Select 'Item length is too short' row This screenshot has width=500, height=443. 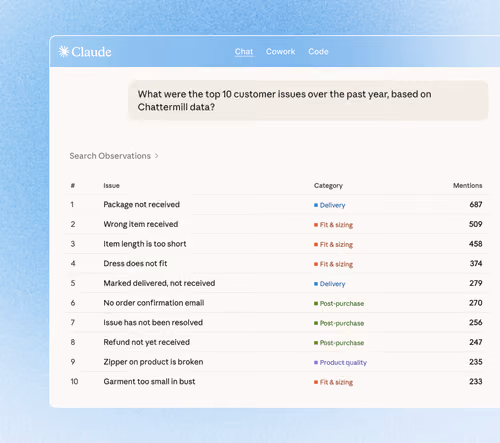click(x=145, y=244)
